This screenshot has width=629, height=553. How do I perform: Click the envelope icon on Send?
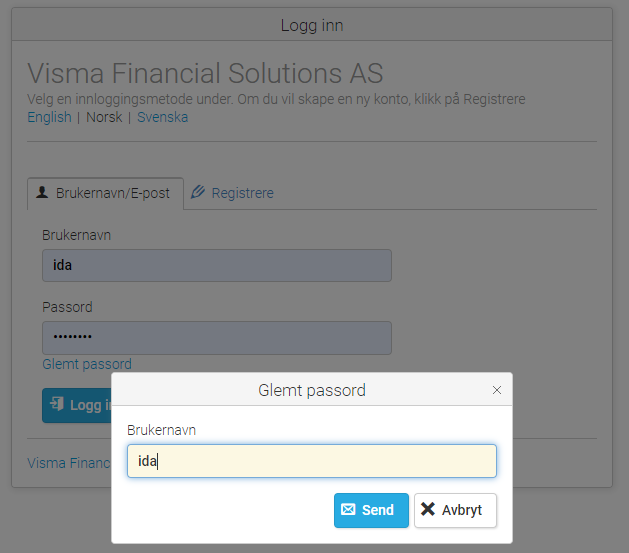[x=348, y=509]
